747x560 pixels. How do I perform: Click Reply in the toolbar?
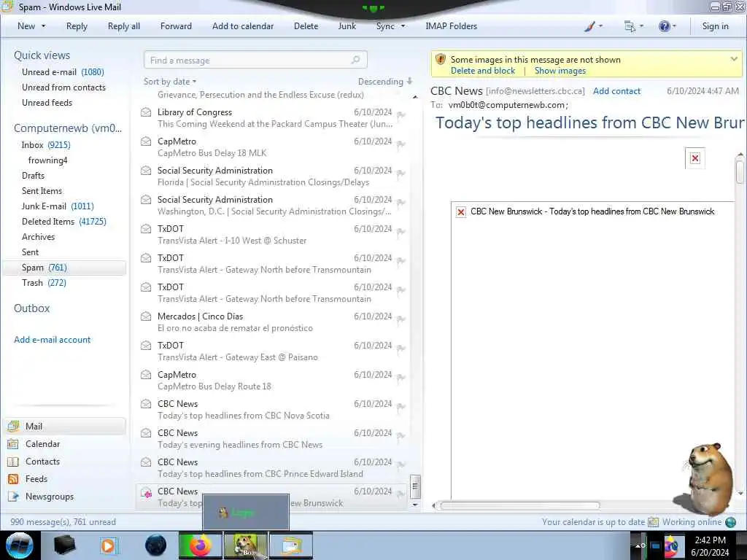click(77, 26)
